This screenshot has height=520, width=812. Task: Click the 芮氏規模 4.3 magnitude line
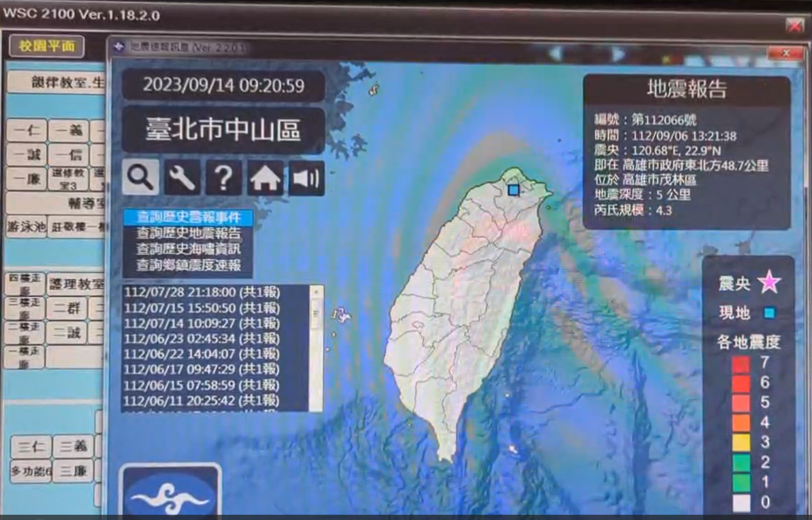[633, 209]
